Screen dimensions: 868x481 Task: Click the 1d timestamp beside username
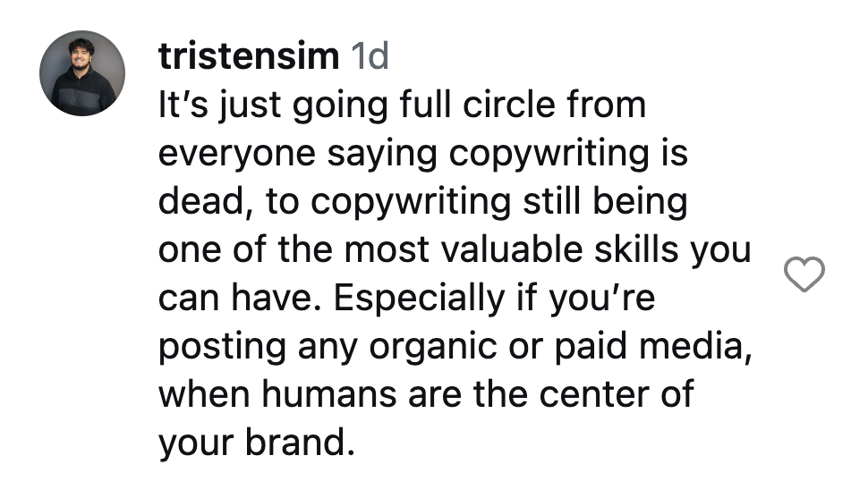(x=370, y=55)
